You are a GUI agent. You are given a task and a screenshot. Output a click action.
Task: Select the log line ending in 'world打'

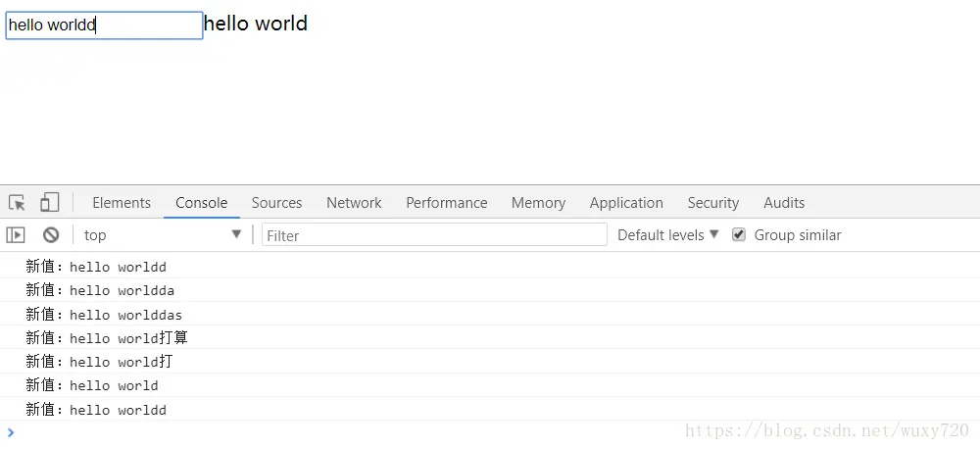pyautogui.click(x=490, y=362)
